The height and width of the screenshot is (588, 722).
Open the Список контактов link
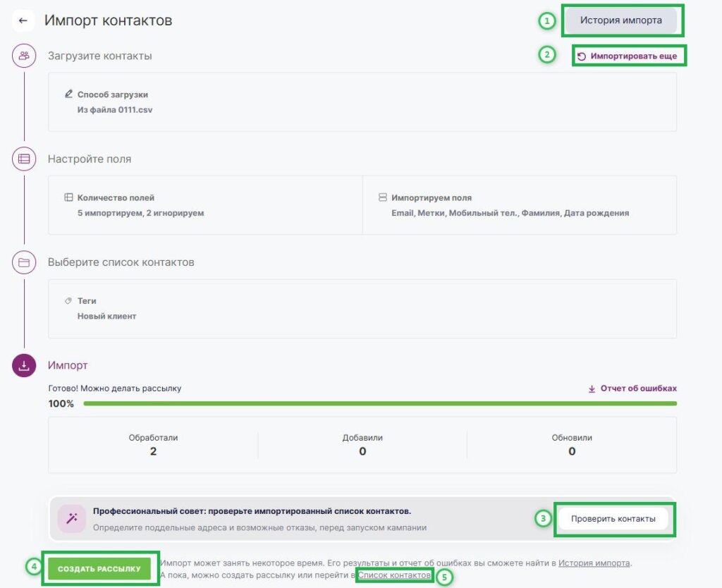(x=394, y=575)
